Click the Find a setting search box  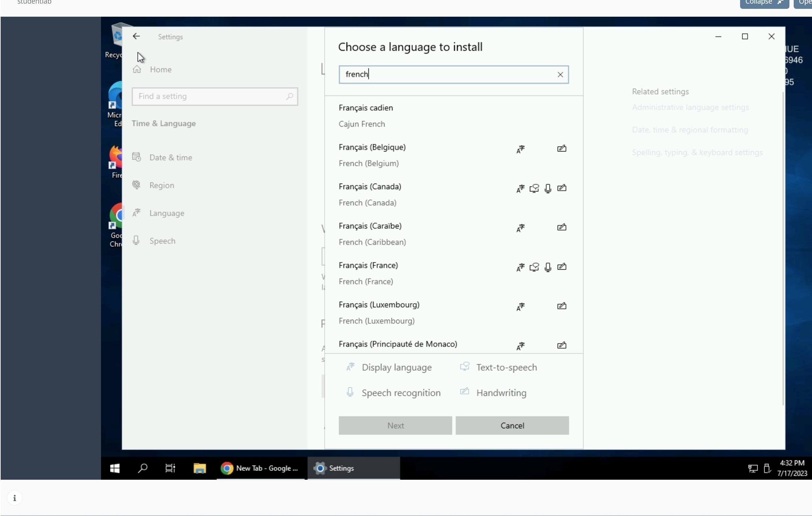(215, 97)
